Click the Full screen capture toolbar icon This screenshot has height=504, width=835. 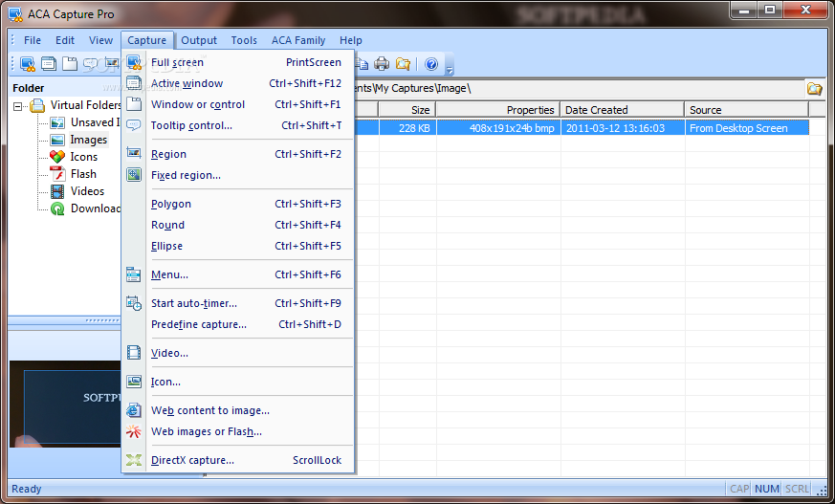pyautogui.click(x=28, y=64)
